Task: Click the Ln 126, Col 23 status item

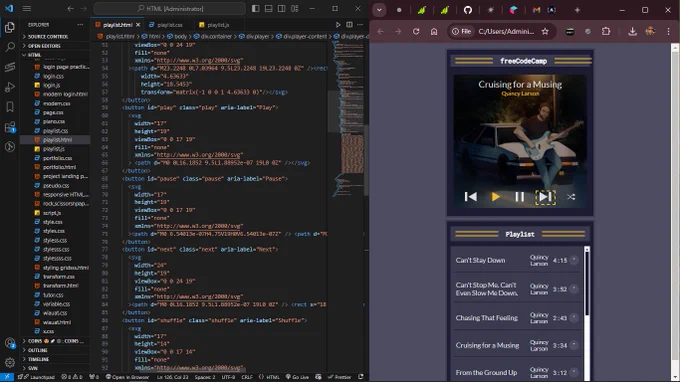Action: click(173, 377)
